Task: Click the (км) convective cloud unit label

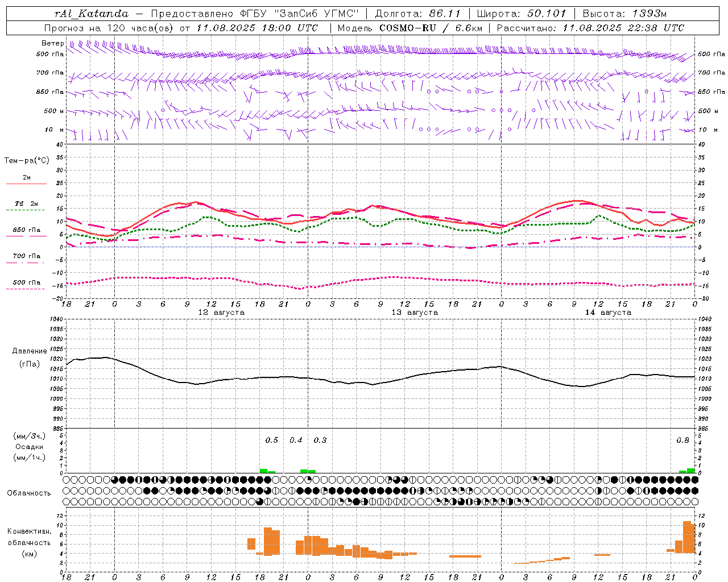Action: coord(30,554)
